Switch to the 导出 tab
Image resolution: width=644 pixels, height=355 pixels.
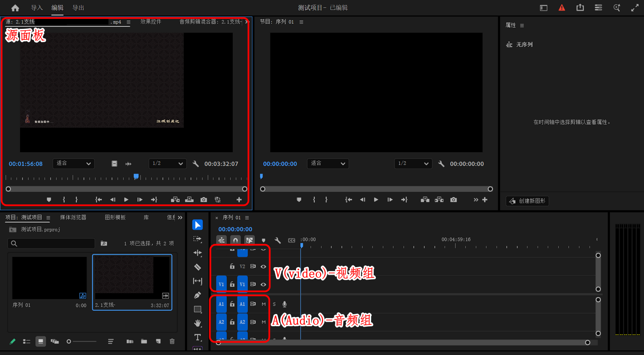click(78, 8)
